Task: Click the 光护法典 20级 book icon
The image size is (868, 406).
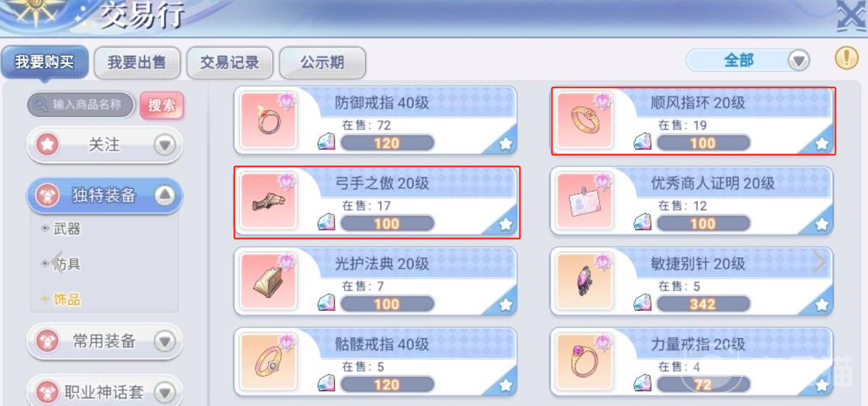Action: [268, 281]
